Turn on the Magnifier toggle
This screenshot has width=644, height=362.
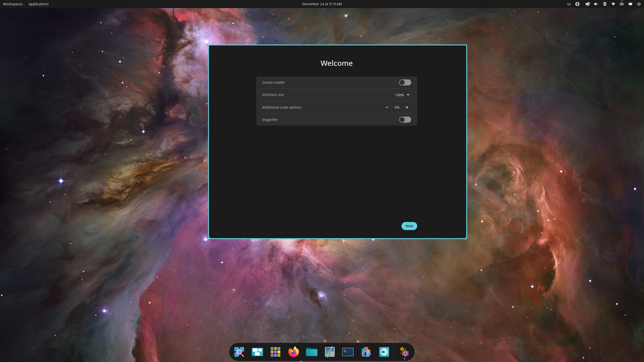point(405,119)
